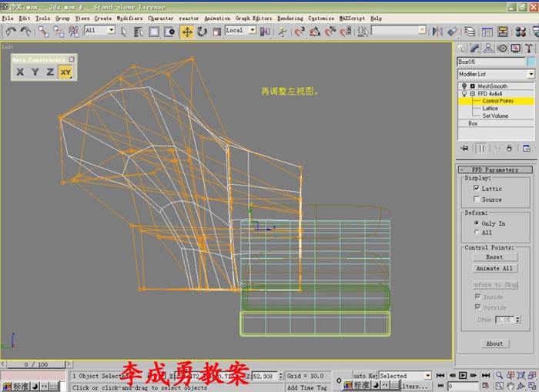Activate the Select and Link tool

pos(43,32)
